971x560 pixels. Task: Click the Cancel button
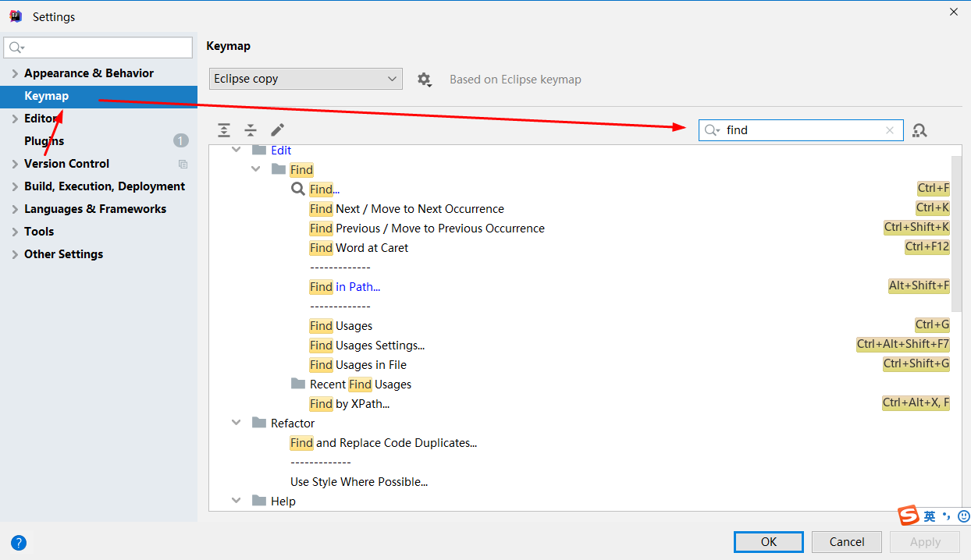(847, 542)
